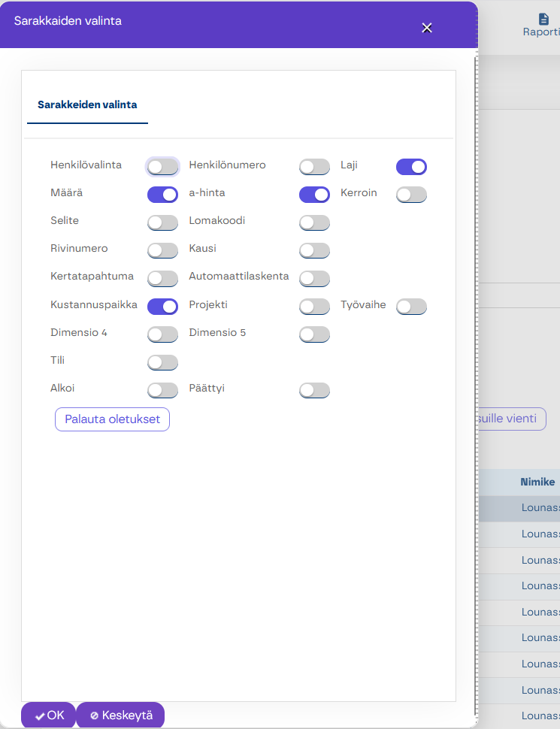
Task: Confirm with the OK button
Action: coord(49,715)
